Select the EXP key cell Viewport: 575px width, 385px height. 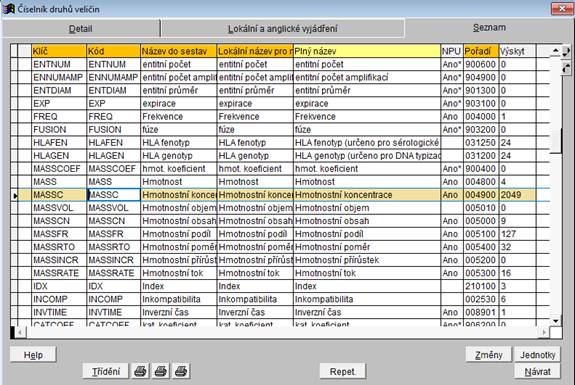59,103
